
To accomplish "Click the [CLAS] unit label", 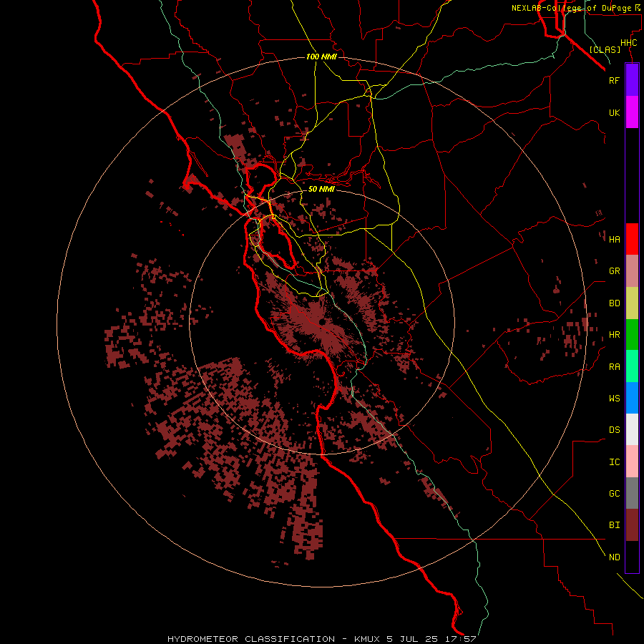I will tap(605, 49).
